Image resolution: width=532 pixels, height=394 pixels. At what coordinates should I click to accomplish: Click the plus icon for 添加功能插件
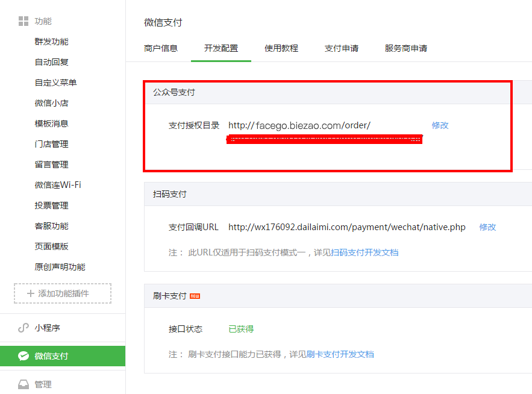tap(31, 293)
